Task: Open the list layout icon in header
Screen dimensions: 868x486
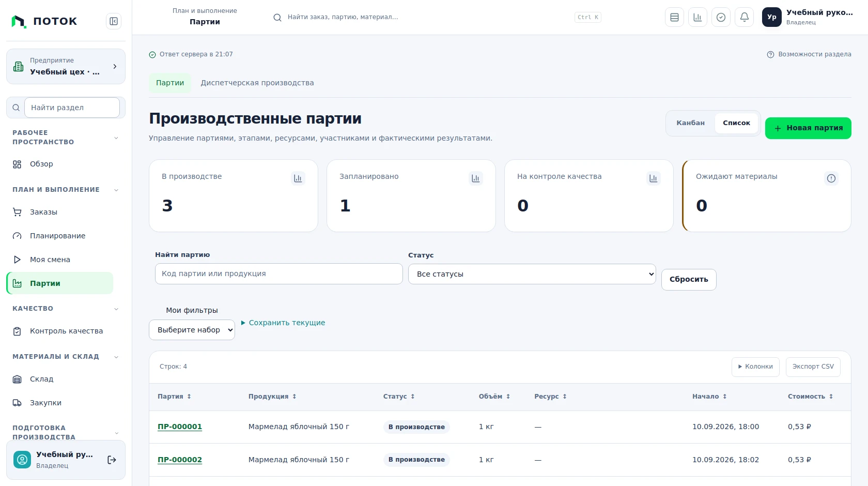Action: [x=674, y=17]
